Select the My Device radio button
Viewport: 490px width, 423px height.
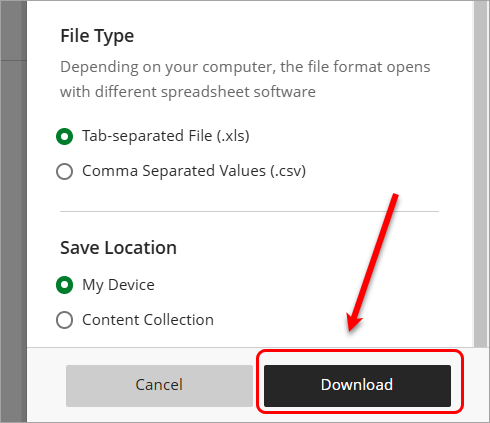64,285
